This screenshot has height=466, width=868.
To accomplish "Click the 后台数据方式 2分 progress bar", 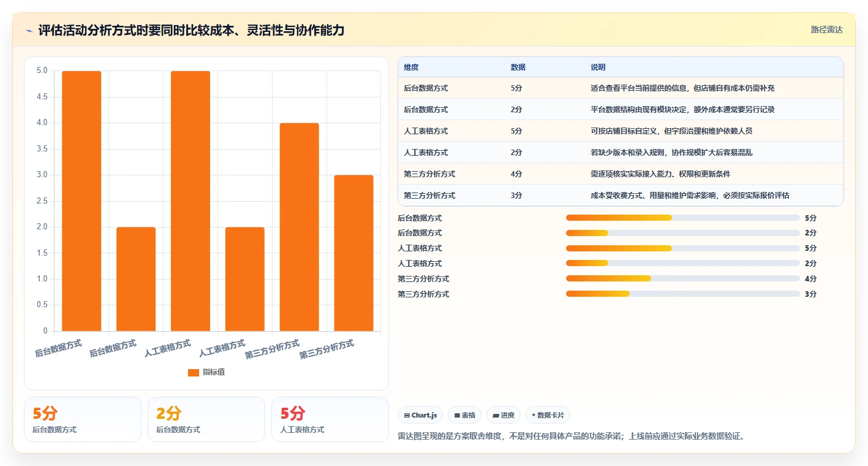I will 683,233.
